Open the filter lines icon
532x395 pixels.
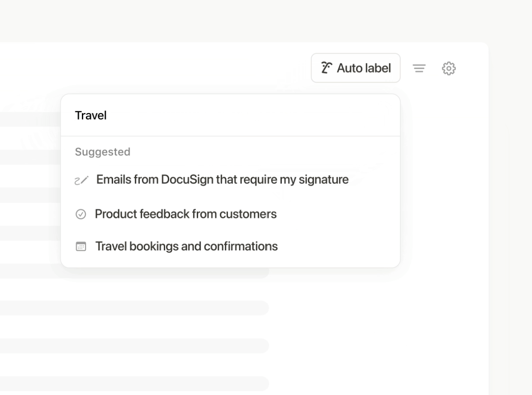point(419,69)
